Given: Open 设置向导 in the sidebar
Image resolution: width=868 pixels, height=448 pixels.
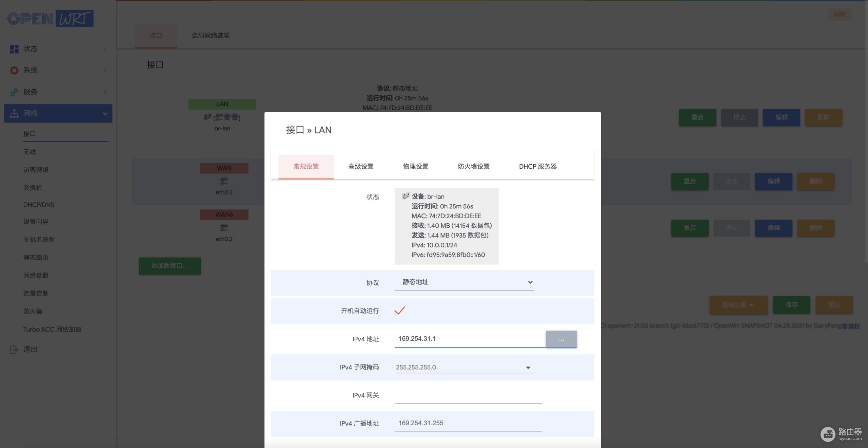Looking at the screenshot, I should [x=36, y=222].
